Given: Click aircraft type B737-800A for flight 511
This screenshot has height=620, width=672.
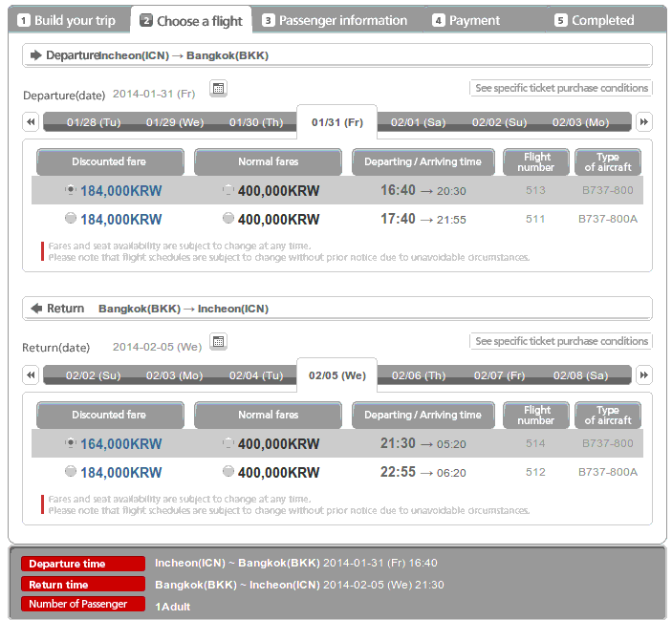Looking at the screenshot, I should (x=608, y=219).
